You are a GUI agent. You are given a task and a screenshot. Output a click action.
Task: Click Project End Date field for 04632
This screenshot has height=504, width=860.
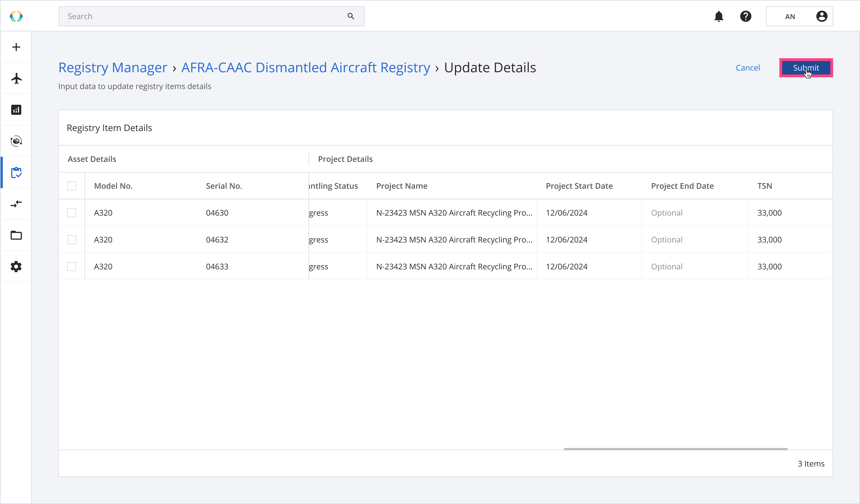(694, 240)
